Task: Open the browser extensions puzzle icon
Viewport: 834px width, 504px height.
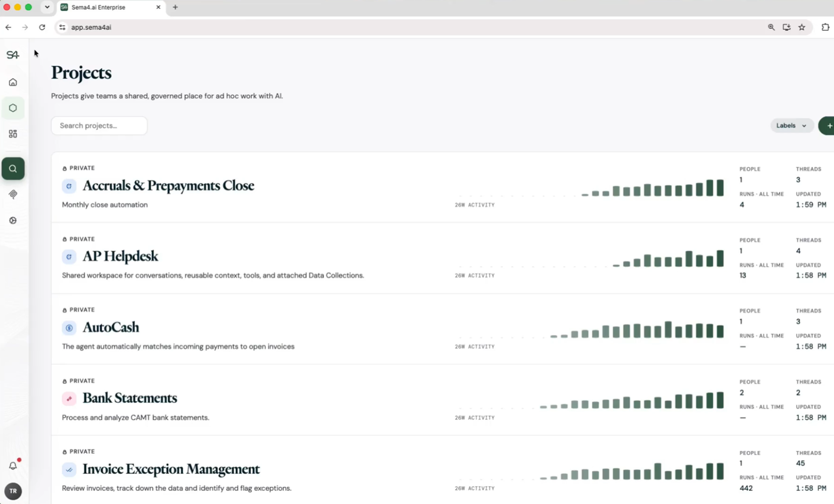Action: point(825,28)
